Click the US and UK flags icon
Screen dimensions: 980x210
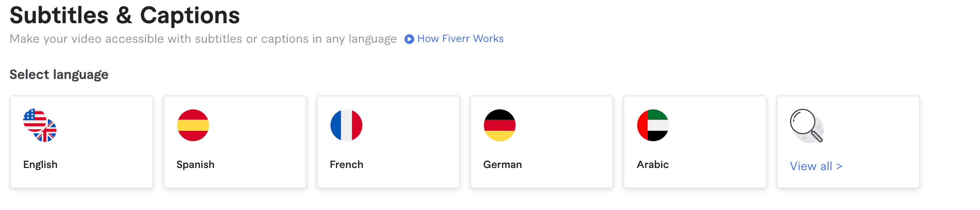click(40, 125)
